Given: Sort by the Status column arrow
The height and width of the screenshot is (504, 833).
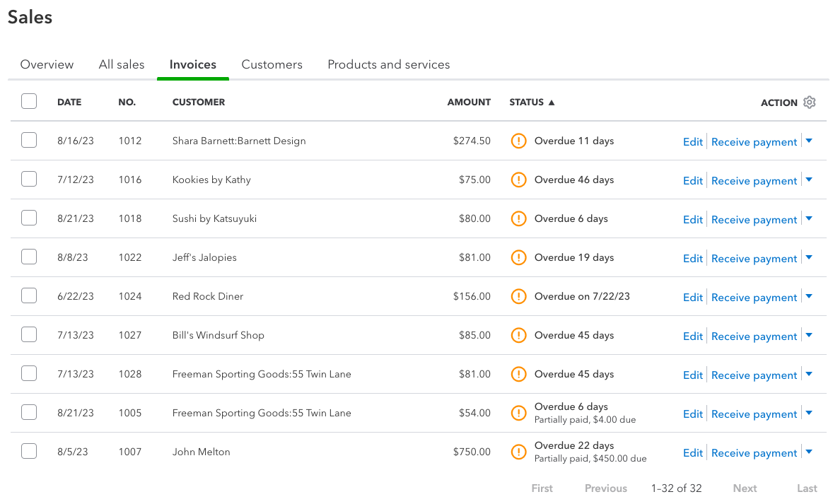Looking at the screenshot, I should coord(552,102).
